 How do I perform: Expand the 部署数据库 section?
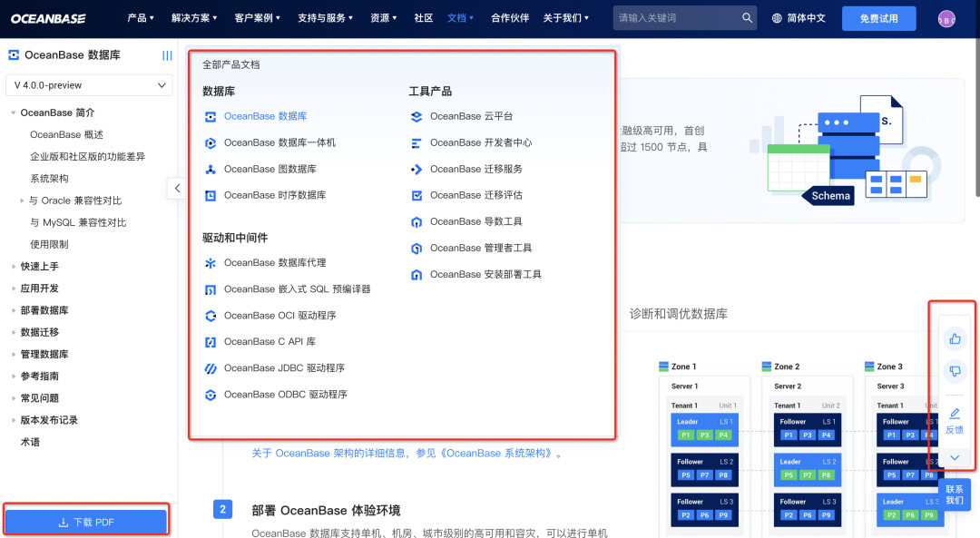[x=13, y=310]
